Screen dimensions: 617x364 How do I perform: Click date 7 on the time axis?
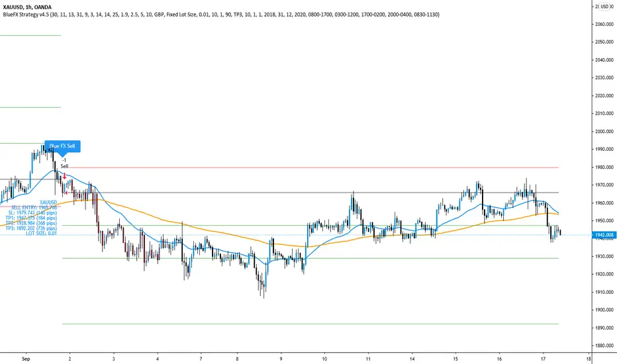pos(201,359)
